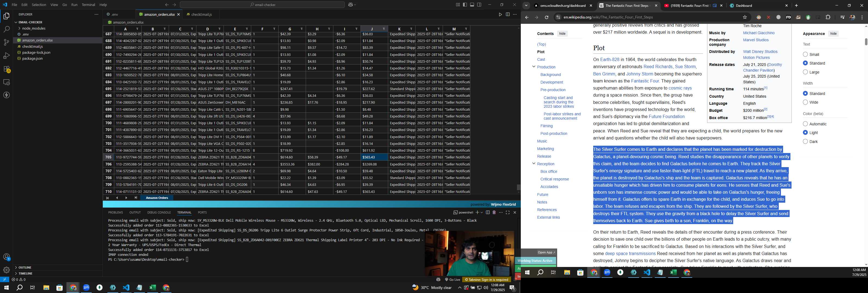
Task: Toggle the primary side bar layout icon
Action: [465, 5]
